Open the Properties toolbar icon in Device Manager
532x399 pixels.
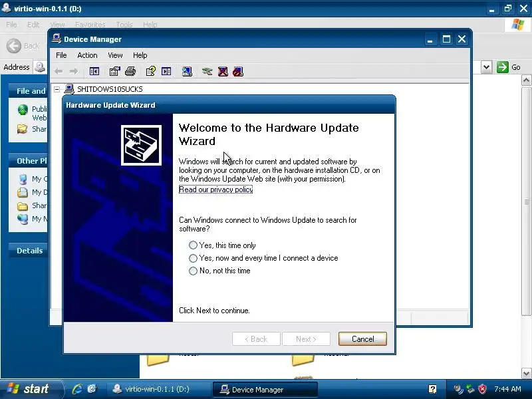point(114,71)
